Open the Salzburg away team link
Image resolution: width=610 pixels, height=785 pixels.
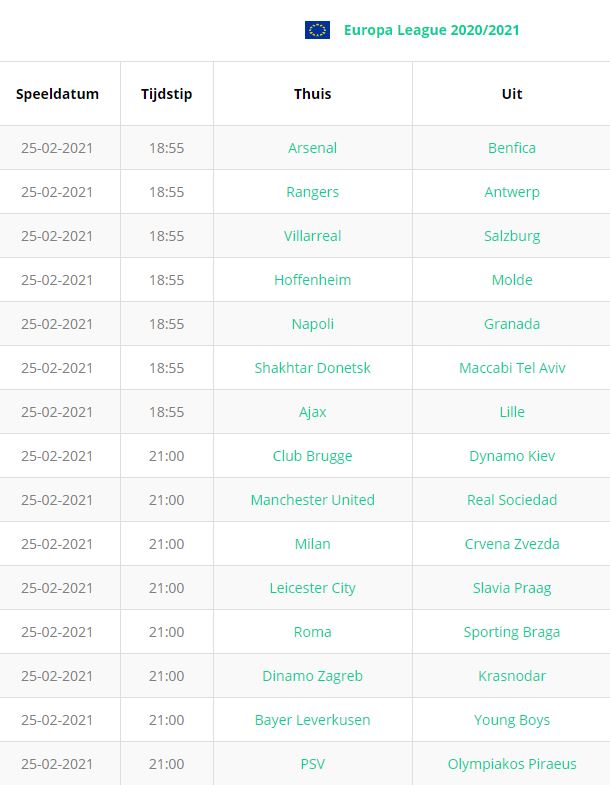pos(512,236)
